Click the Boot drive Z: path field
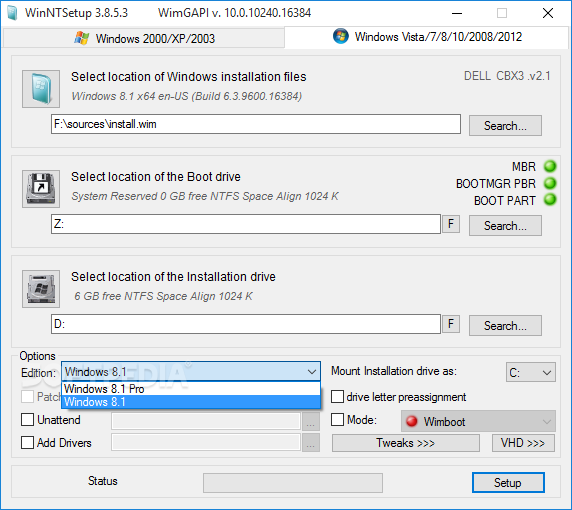Viewport: 572px width, 510px height. pos(246,224)
